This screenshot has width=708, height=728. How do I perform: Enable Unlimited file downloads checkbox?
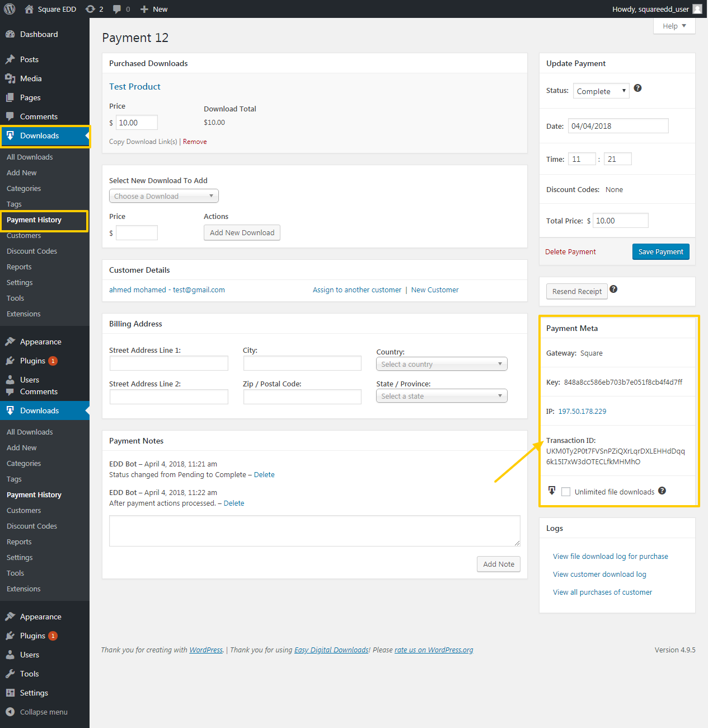tap(566, 492)
